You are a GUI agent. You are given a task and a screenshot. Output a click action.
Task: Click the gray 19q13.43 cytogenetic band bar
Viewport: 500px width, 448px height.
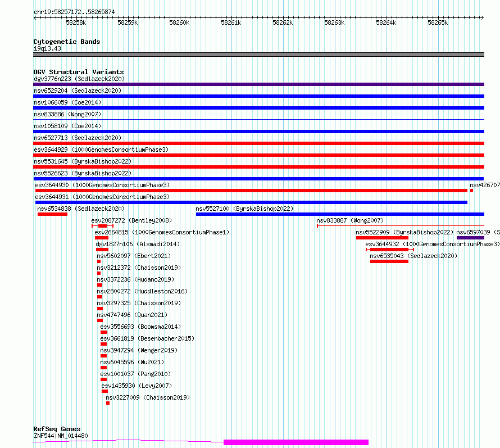tap(258, 55)
